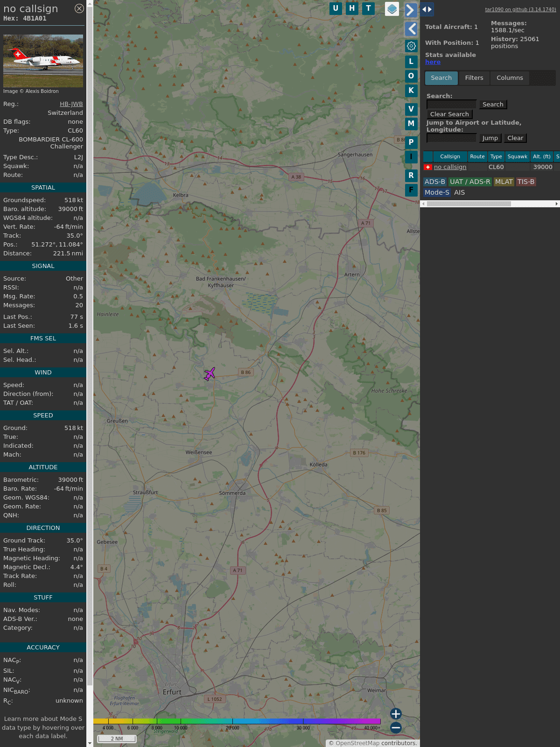Click the altitude color scale bar
Viewport: 560px width, 747px height.
pyautogui.click(x=237, y=721)
